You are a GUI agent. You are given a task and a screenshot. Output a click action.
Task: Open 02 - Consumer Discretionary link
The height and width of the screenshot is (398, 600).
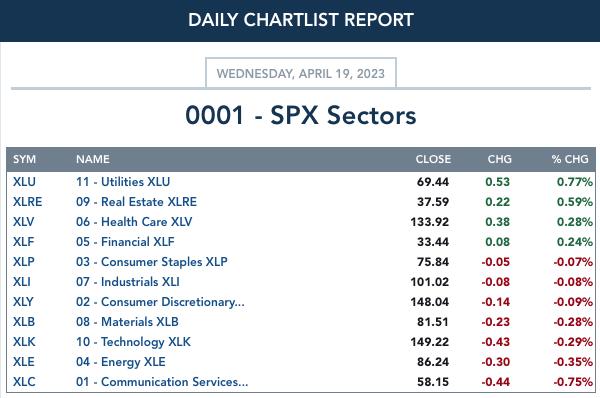pos(160,302)
